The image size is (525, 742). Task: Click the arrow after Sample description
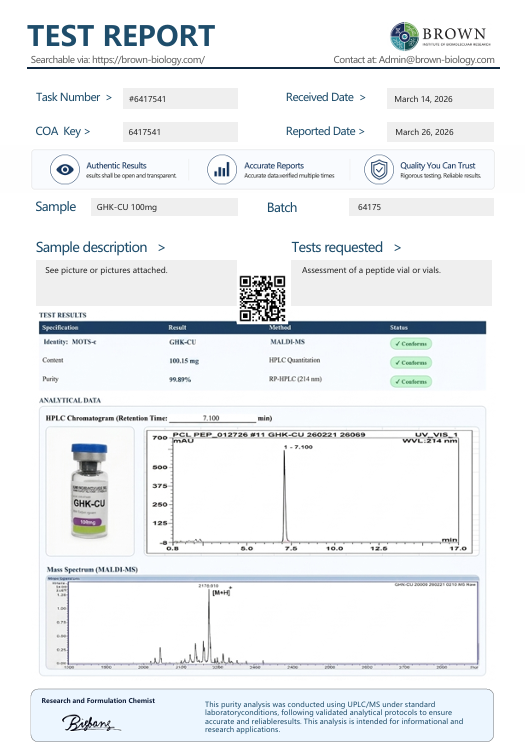tap(161, 247)
